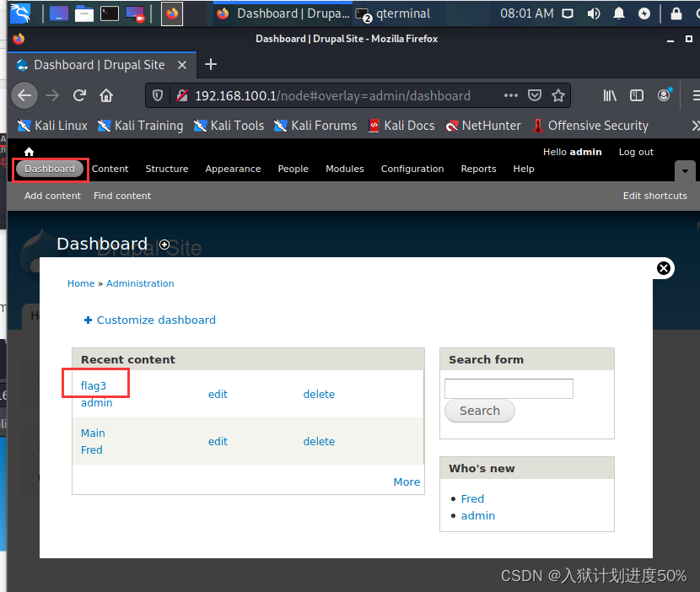
Task: Collapse the shortcut drawer with the arrow
Action: (685, 171)
